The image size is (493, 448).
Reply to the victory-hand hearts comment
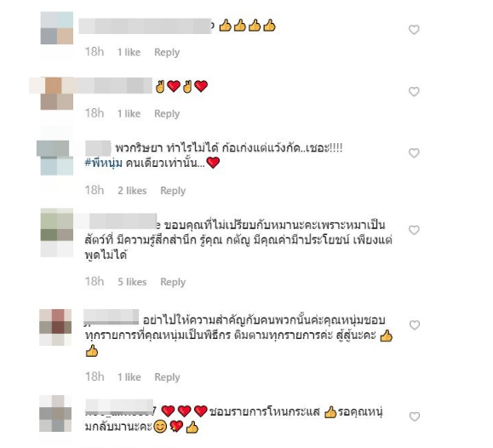167,113
